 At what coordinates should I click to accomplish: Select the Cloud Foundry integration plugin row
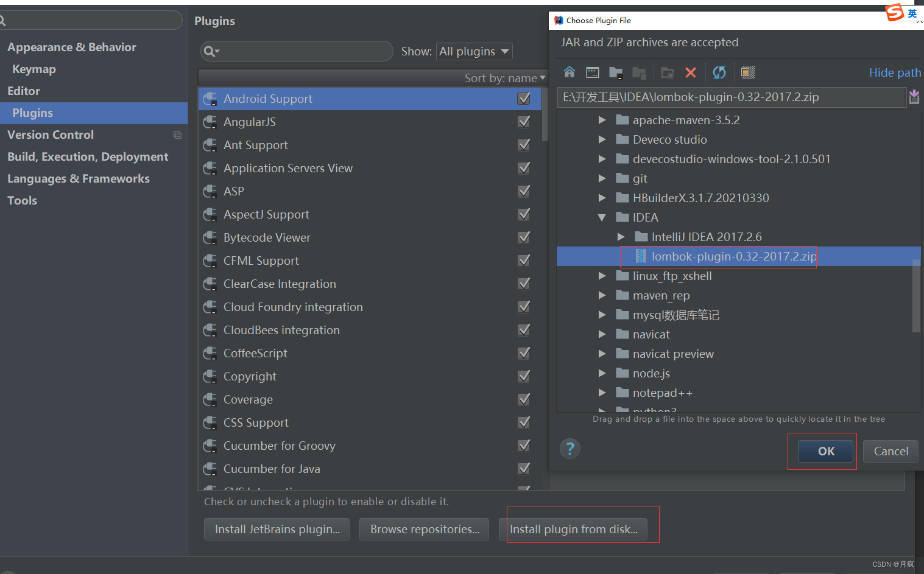click(x=370, y=307)
